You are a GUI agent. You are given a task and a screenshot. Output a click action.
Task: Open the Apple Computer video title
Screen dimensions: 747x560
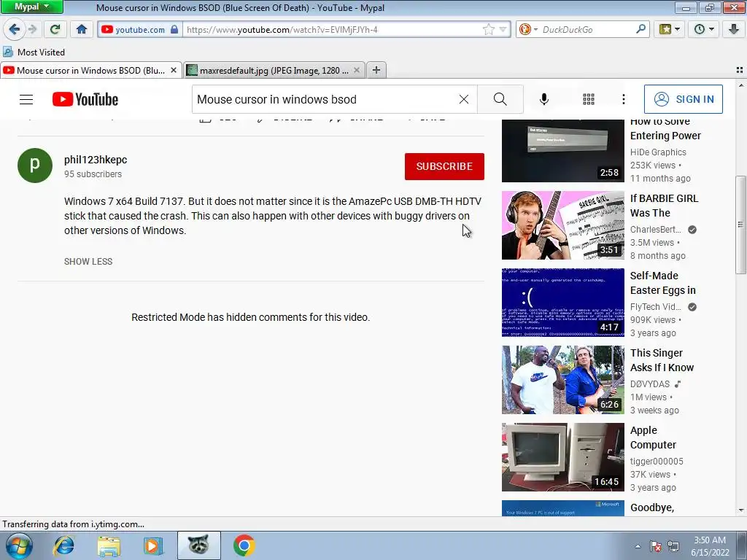pyautogui.click(x=653, y=437)
